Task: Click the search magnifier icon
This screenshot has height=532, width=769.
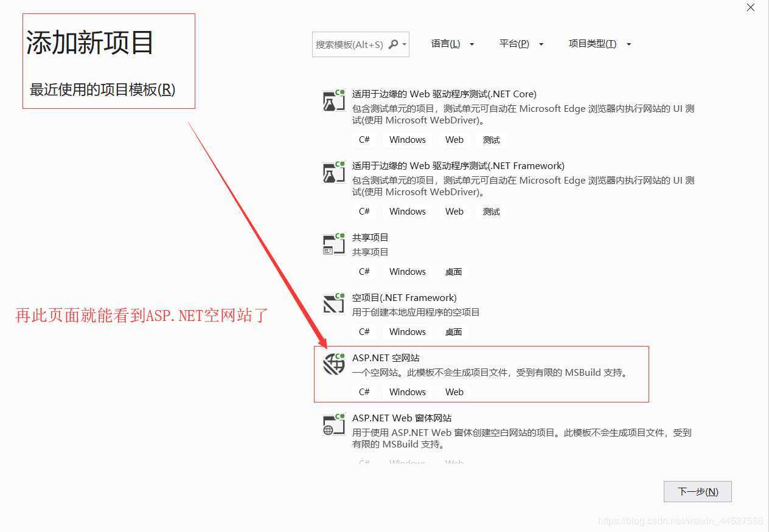Action: pyautogui.click(x=393, y=44)
